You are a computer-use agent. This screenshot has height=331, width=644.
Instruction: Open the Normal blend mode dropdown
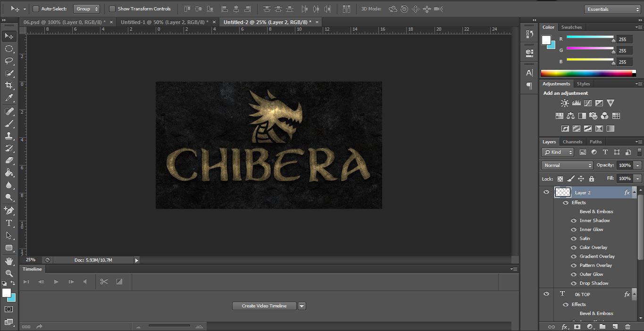[x=567, y=165]
